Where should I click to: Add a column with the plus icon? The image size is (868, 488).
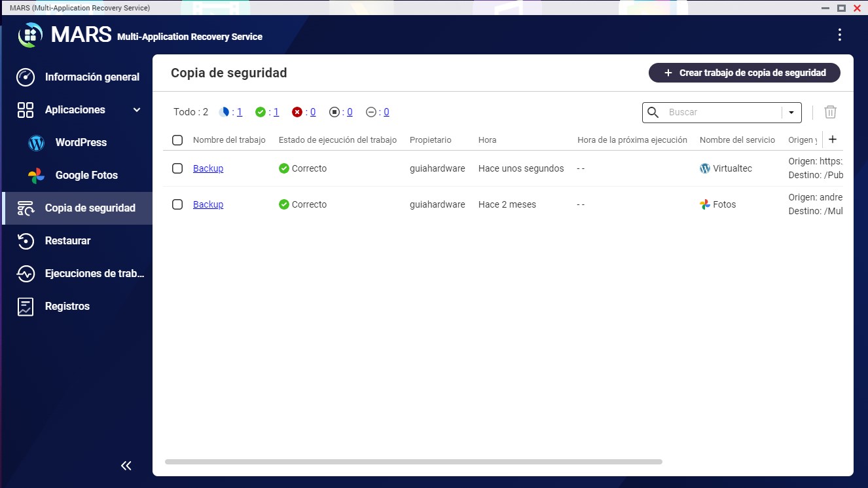833,140
